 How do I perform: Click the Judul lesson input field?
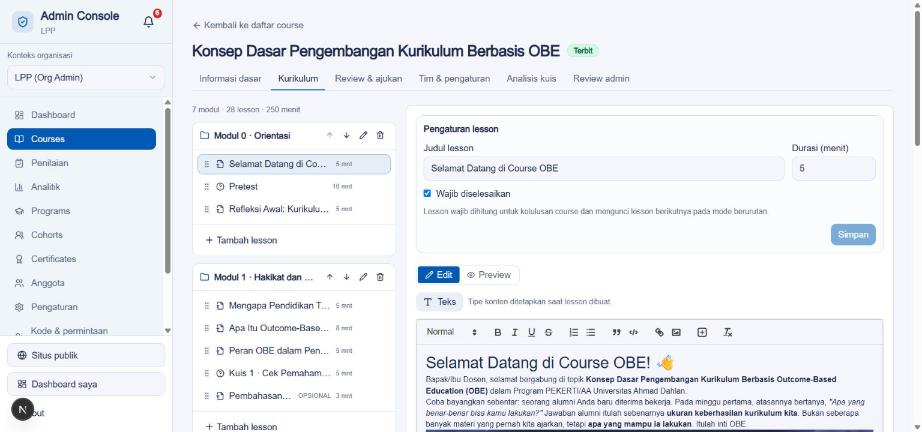pos(604,168)
